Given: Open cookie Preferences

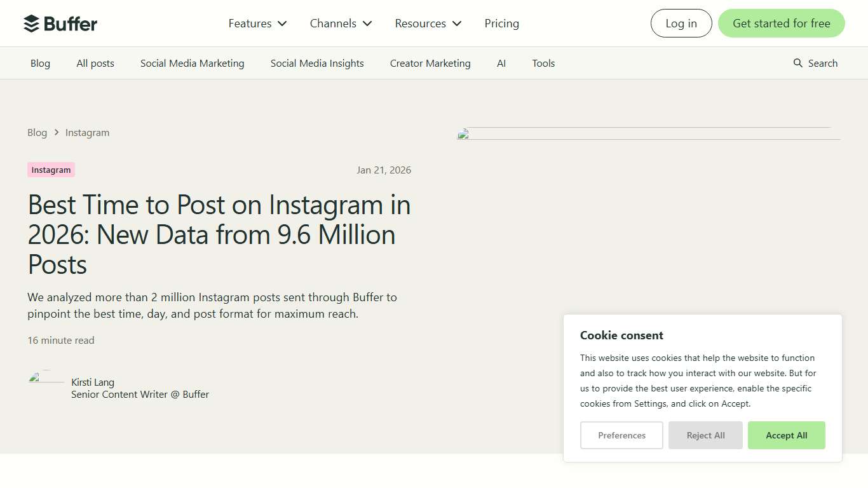Looking at the screenshot, I should [x=621, y=435].
